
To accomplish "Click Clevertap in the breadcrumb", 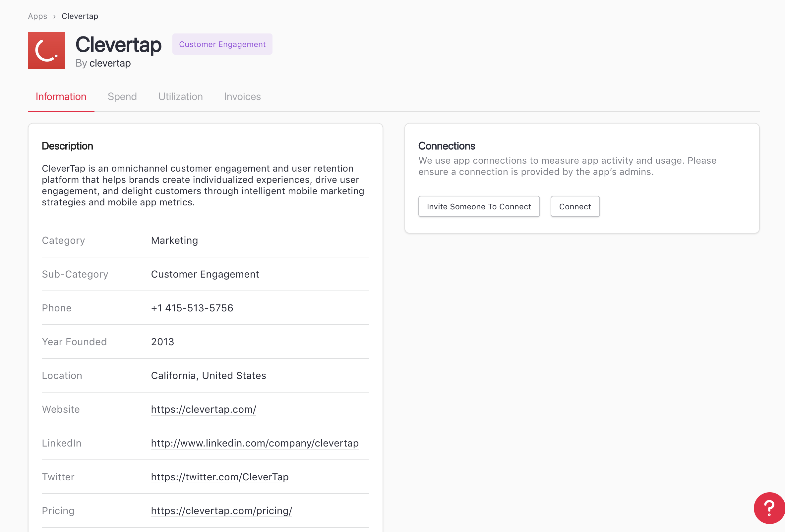I will tap(80, 16).
